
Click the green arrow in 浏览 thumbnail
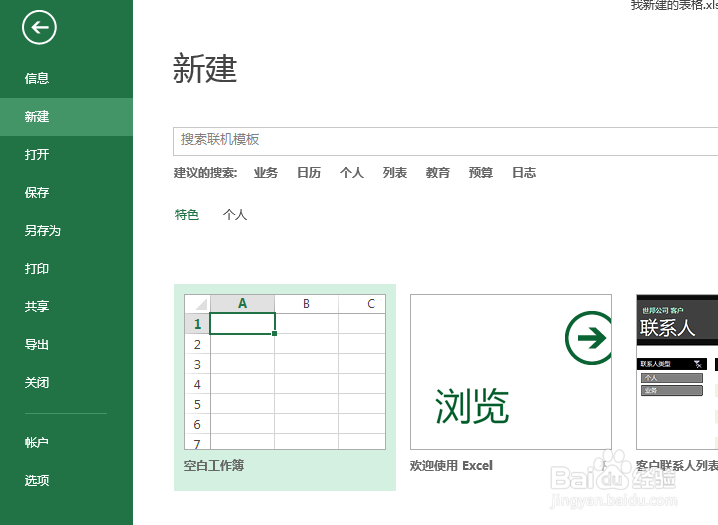[x=588, y=338]
